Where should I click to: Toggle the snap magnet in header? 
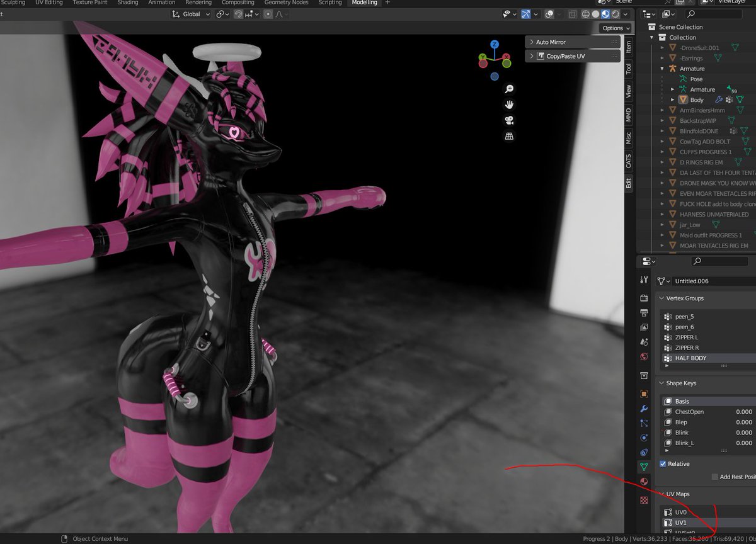coord(239,14)
